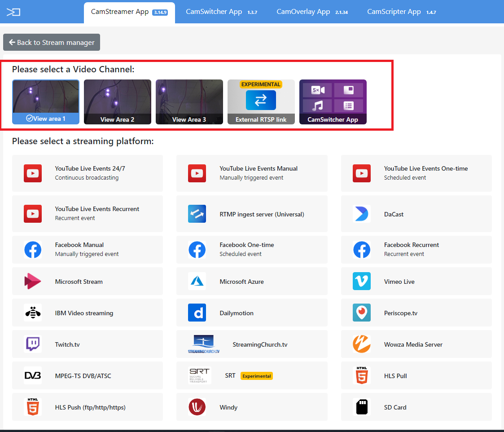The height and width of the screenshot is (432, 504).
Task: Select YouTube Live Events Recurrent text
Action: (97, 209)
